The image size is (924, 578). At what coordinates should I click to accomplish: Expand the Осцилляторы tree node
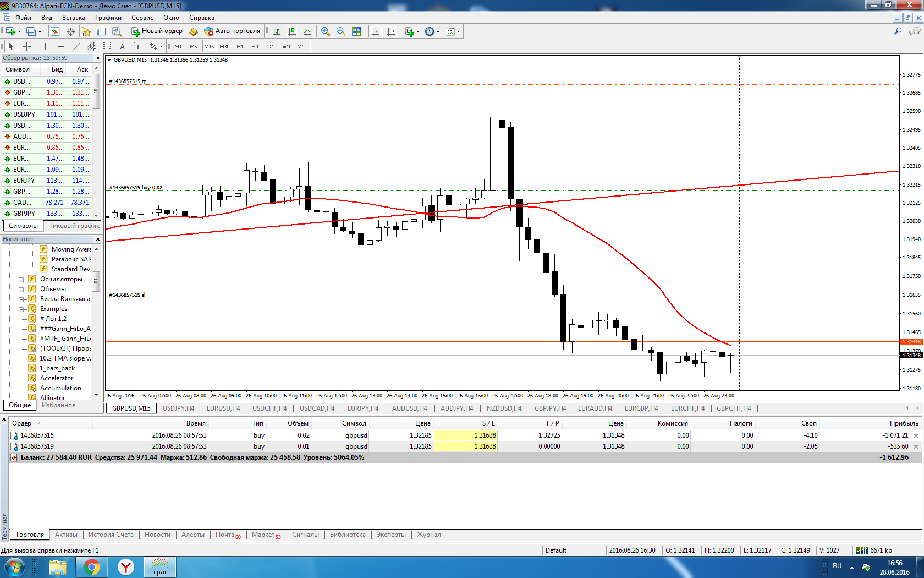(21, 280)
